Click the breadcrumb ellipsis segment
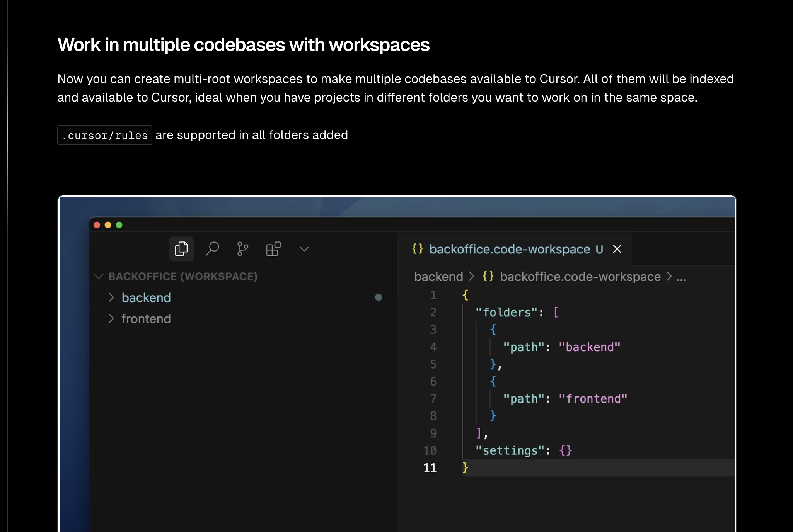The width and height of the screenshot is (793, 532). pyautogui.click(x=681, y=277)
